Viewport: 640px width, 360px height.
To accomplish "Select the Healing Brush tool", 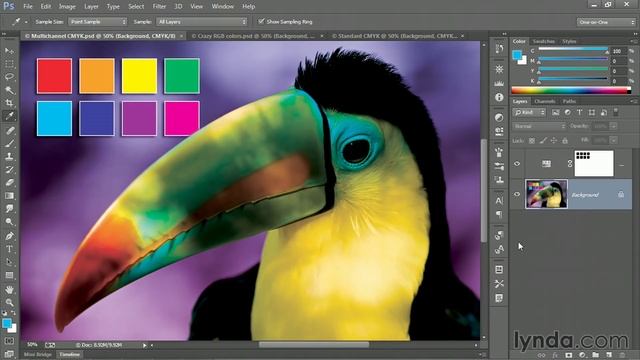I will point(9,131).
